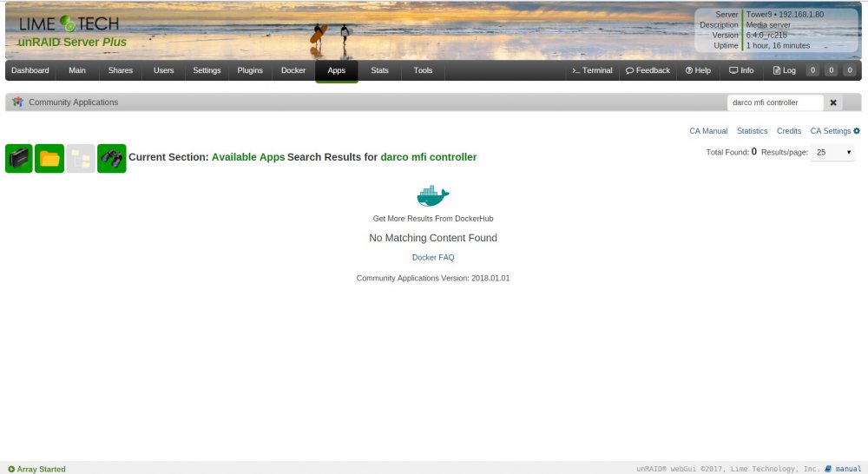
Task: Click the Media server description text
Action: [768, 25]
